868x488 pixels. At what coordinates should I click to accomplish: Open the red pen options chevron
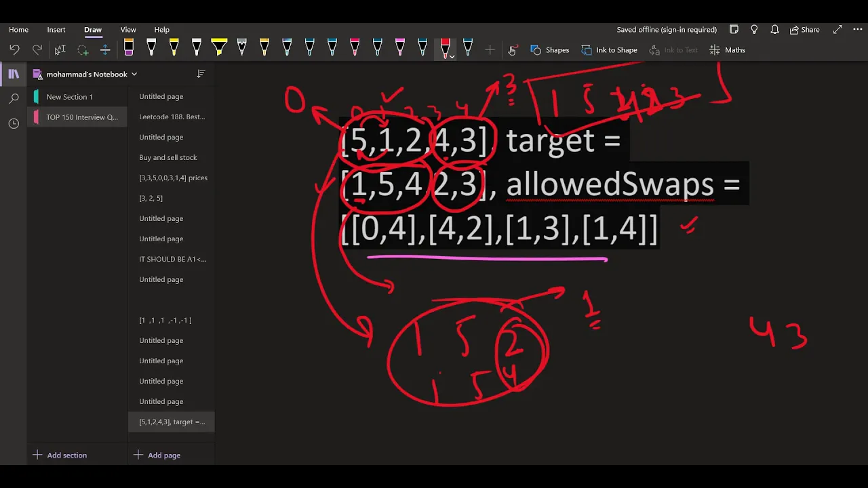point(452,57)
